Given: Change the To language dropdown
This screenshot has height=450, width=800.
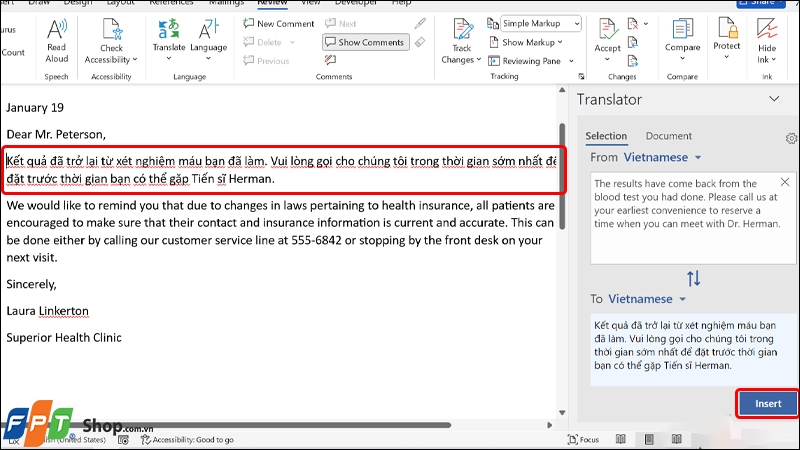Looking at the screenshot, I should tap(647, 299).
